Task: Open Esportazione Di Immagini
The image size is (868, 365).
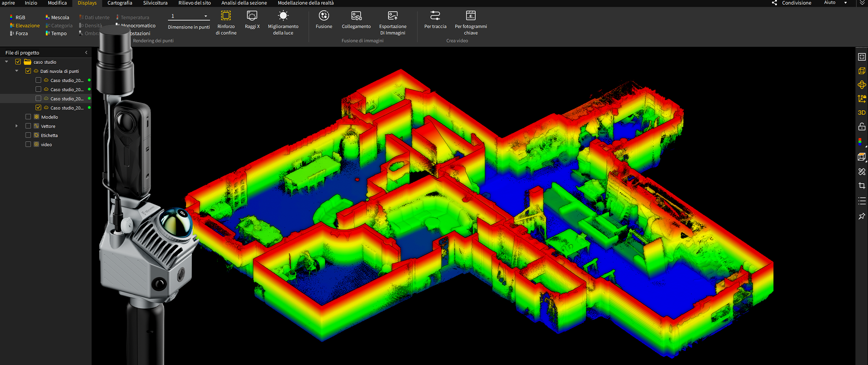Action: [x=393, y=23]
